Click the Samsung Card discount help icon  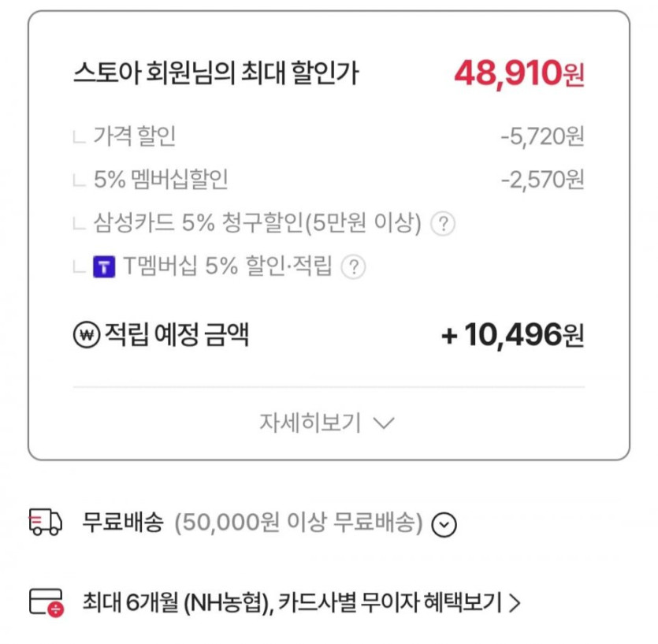pos(444,225)
